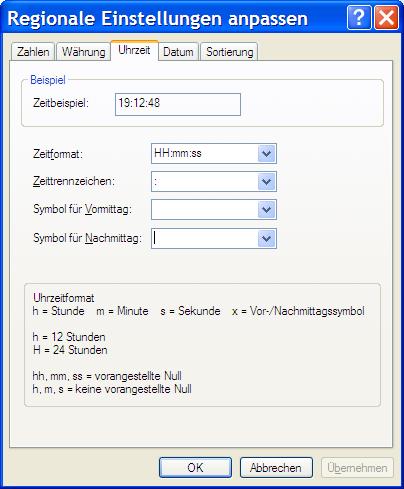404x489 pixels.
Task: Open the Währung tab
Action: [83, 52]
